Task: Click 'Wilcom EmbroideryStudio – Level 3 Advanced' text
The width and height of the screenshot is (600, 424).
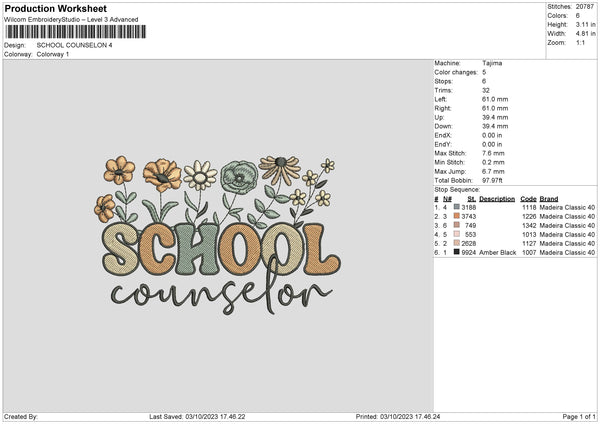Action: click(x=71, y=20)
